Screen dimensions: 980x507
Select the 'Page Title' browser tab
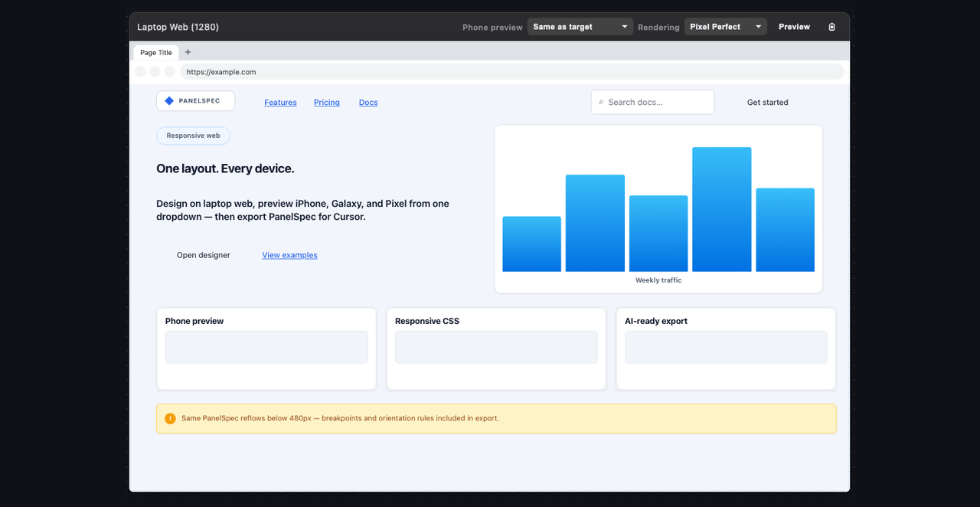[156, 53]
